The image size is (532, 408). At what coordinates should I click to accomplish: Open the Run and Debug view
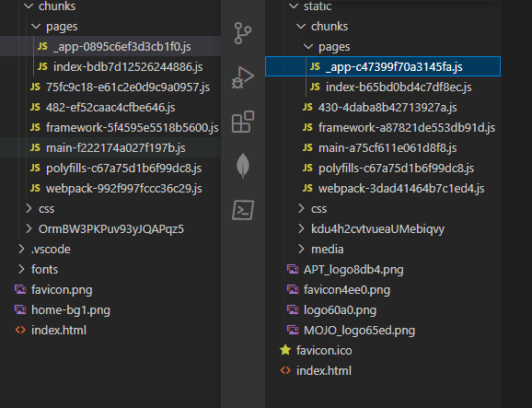[x=243, y=77]
